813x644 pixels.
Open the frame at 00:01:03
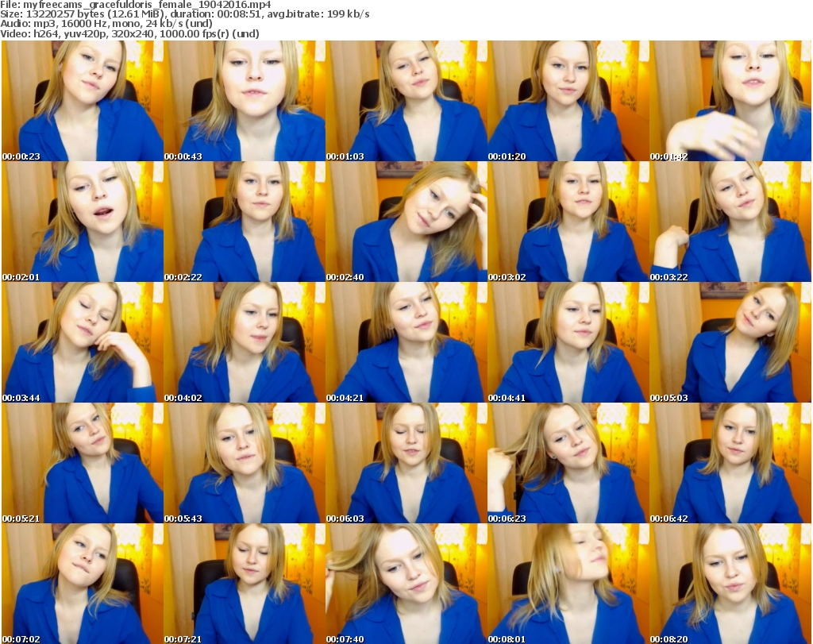pyautogui.click(x=406, y=101)
